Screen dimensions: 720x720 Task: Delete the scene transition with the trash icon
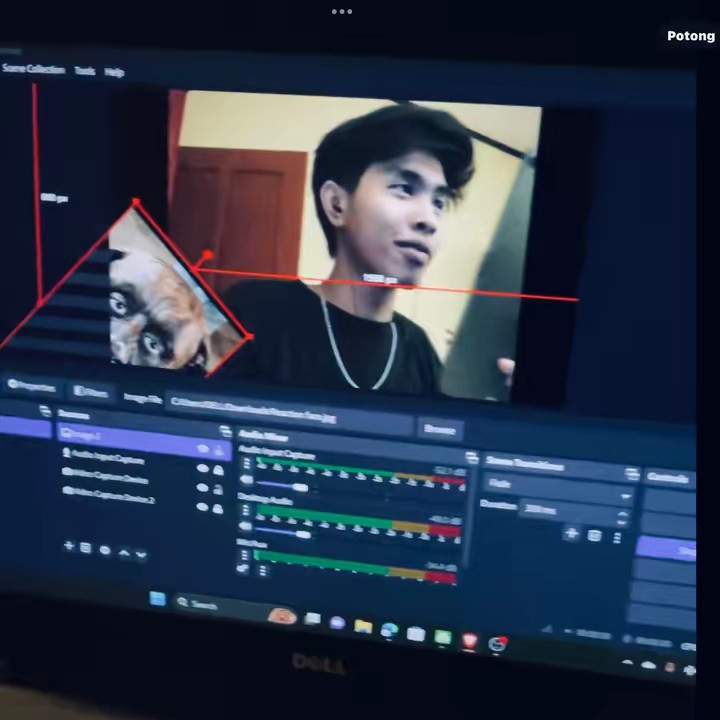(594, 536)
